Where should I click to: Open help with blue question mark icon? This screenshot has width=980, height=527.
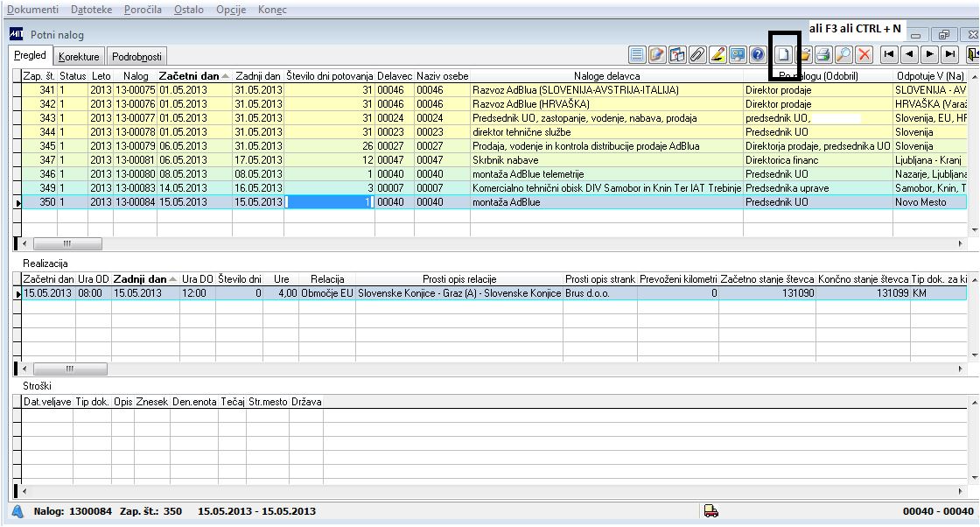point(759,55)
